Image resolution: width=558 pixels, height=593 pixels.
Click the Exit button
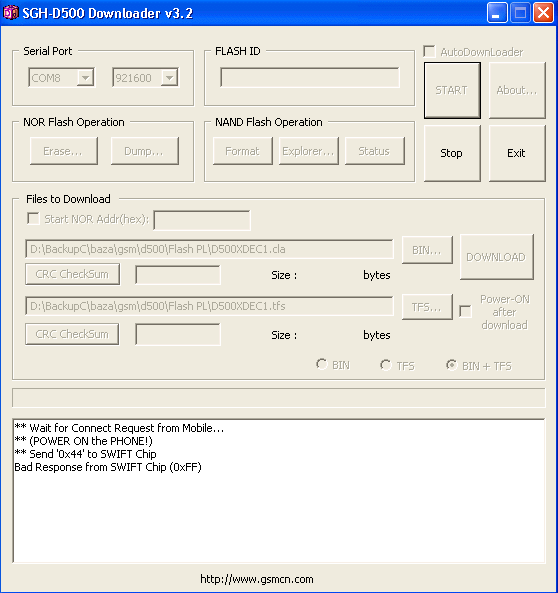(517, 154)
